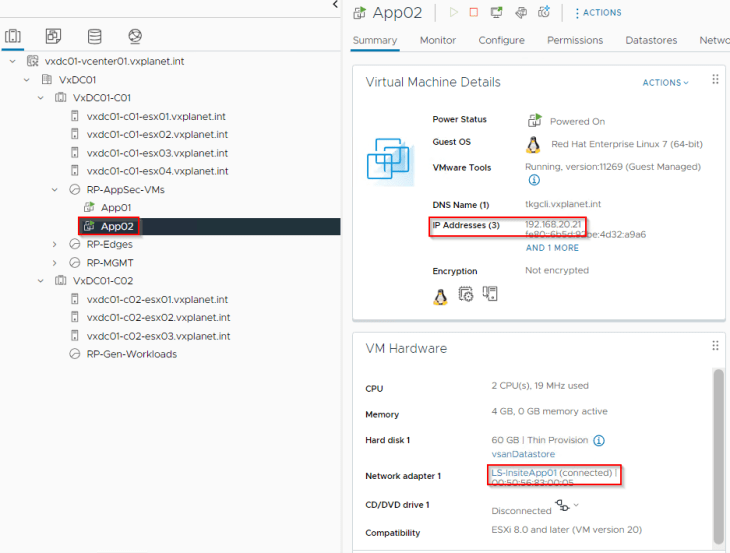
Task: Open the Virtual Machine Details ACTIONS dropdown
Action: [x=665, y=83]
